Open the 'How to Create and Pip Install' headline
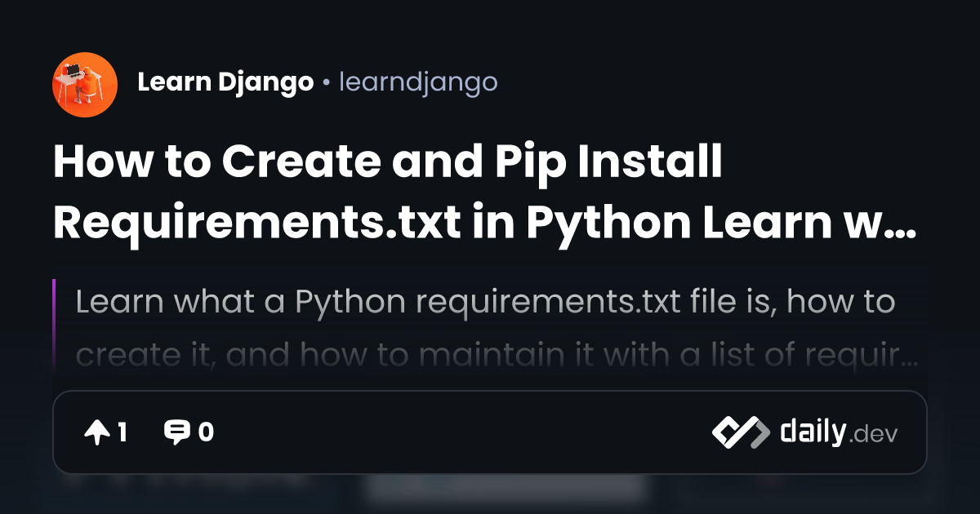The image size is (980, 514). click(388, 162)
